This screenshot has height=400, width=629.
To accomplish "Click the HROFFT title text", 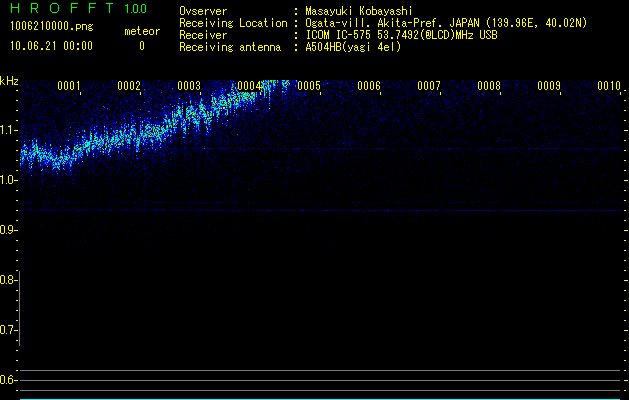I will tap(62, 8).
